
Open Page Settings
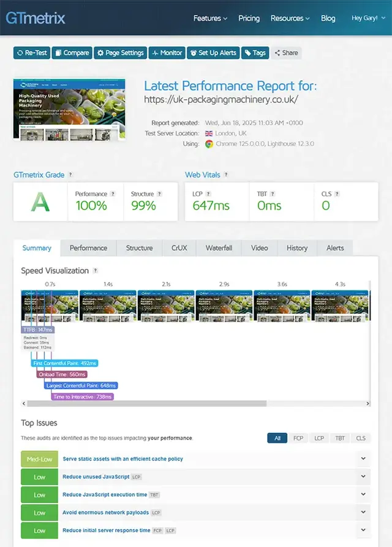click(x=120, y=53)
